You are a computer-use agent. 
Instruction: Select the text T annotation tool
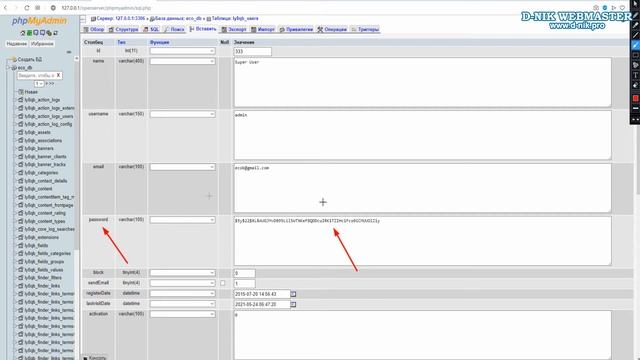point(635,75)
